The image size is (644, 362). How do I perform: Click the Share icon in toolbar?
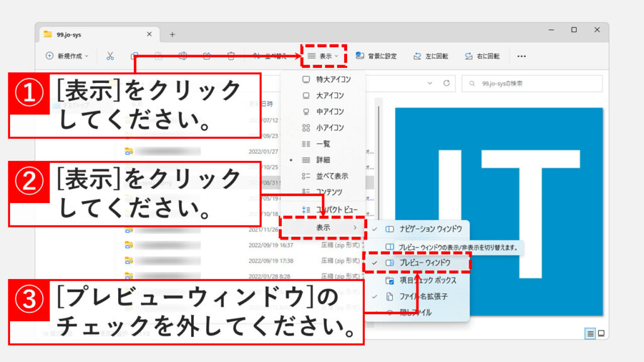click(207, 56)
